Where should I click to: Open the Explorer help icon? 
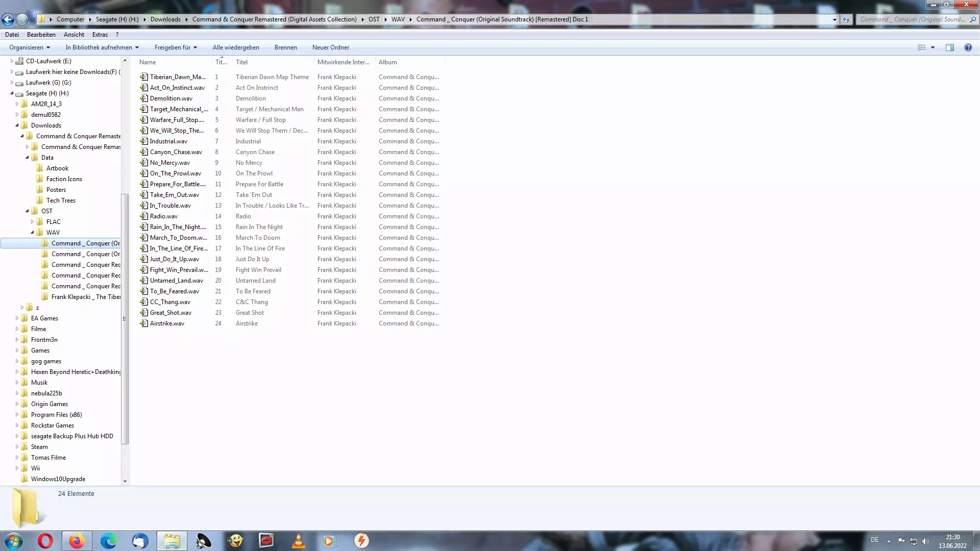point(968,47)
